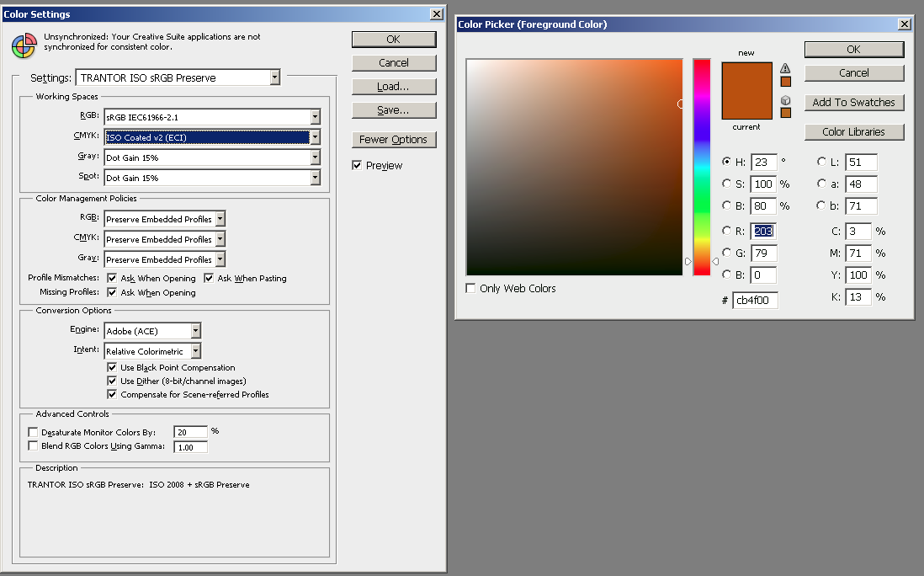
Task: Click the new color preview swatch
Action: click(x=746, y=76)
